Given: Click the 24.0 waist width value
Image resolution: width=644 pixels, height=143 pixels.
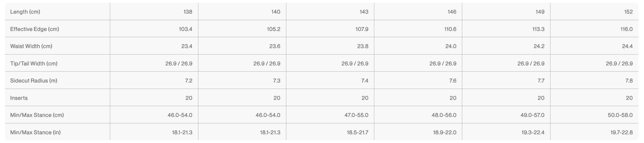Looking at the screenshot, I should [x=451, y=46].
